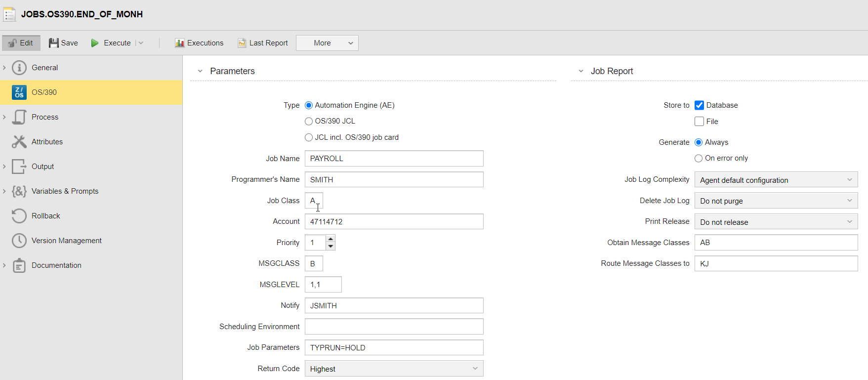Choose Generate On error only option

tap(699, 158)
